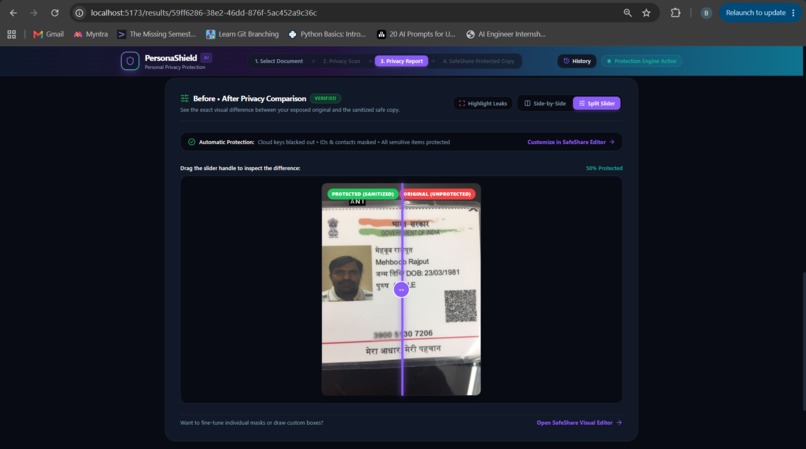Click the browser forward arrow
The height and width of the screenshot is (449, 806).
pos(34,13)
